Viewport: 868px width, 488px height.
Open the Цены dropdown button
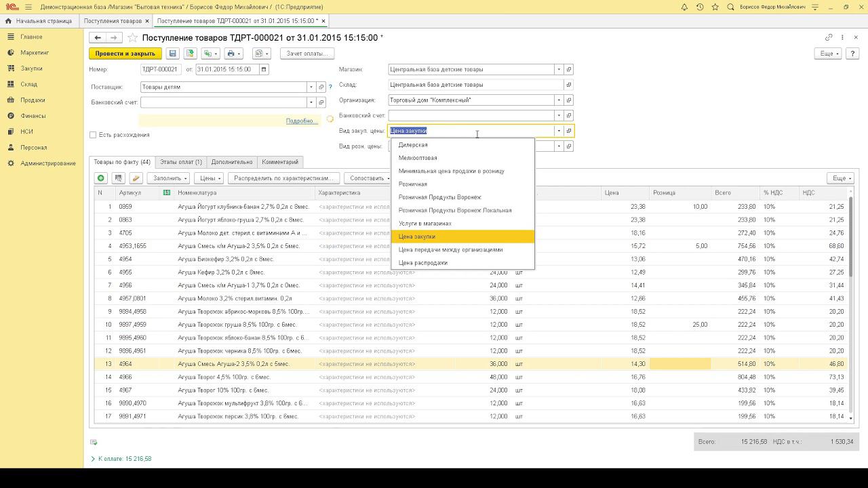pos(209,178)
